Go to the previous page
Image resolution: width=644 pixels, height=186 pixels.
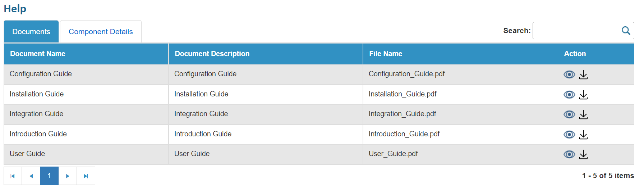tap(31, 176)
